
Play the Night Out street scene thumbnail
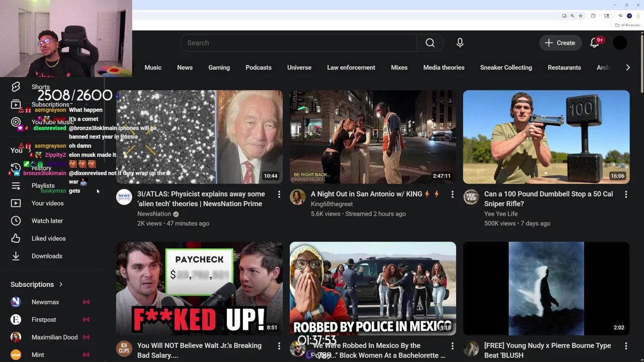tap(373, 137)
